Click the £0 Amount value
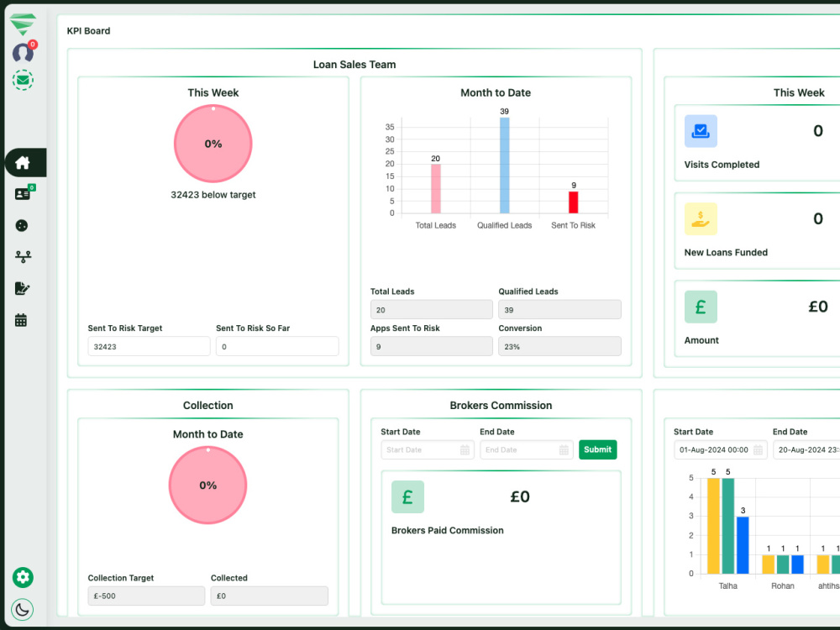 pyautogui.click(x=818, y=307)
